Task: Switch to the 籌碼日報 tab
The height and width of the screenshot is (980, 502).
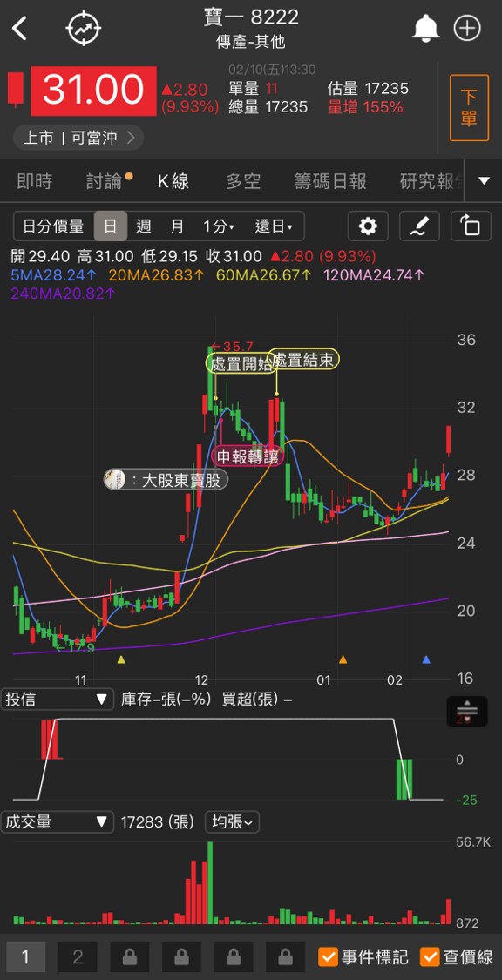Action: (330, 181)
